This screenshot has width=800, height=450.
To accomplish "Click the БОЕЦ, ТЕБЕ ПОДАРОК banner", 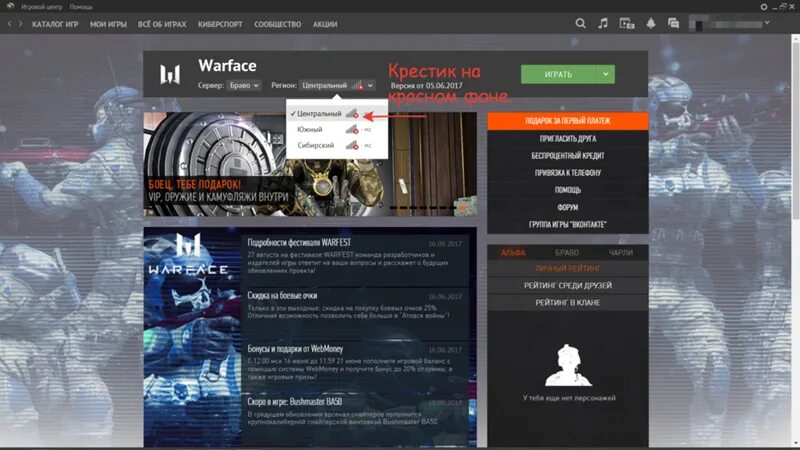I will (310, 164).
